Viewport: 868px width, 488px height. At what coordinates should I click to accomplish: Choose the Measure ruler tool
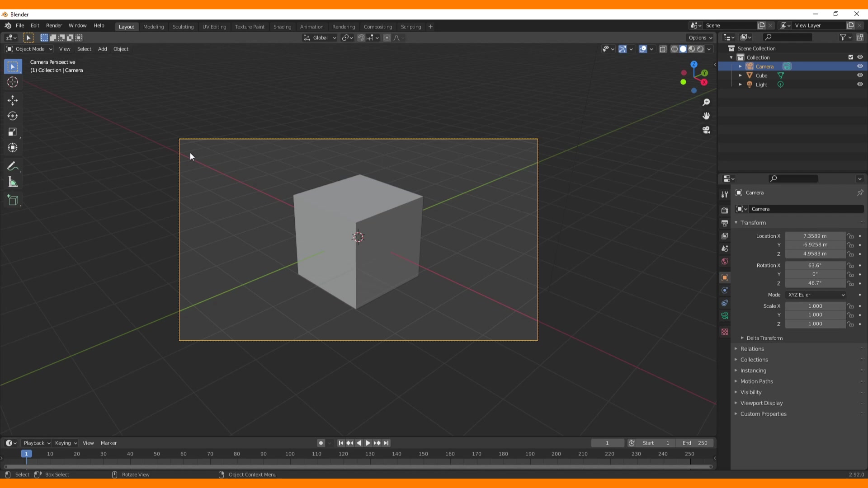[13, 183]
